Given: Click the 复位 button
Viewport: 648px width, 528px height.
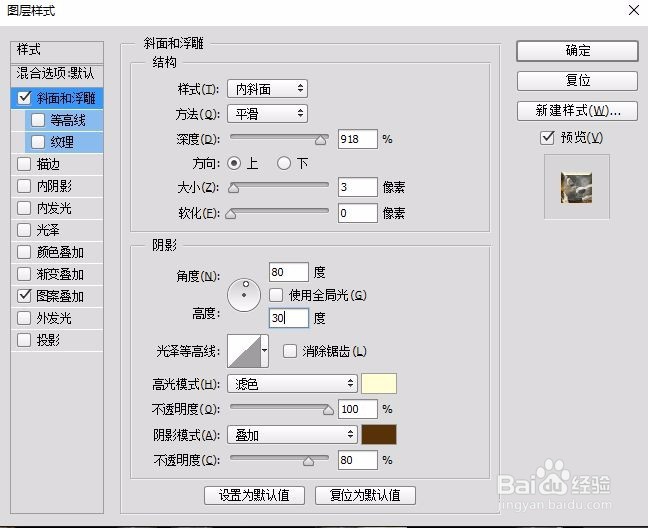Looking at the screenshot, I should pos(577,81).
